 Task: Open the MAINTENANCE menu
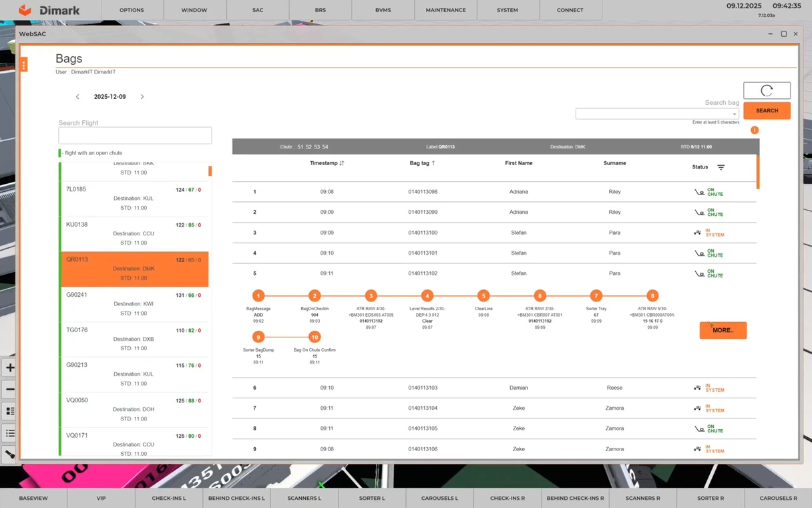(445, 10)
